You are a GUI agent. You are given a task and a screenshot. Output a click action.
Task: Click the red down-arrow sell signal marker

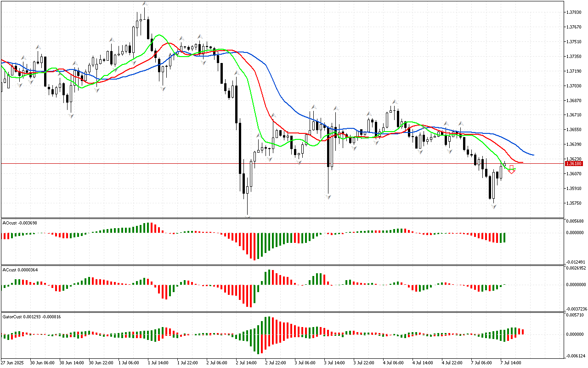pos(511,169)
